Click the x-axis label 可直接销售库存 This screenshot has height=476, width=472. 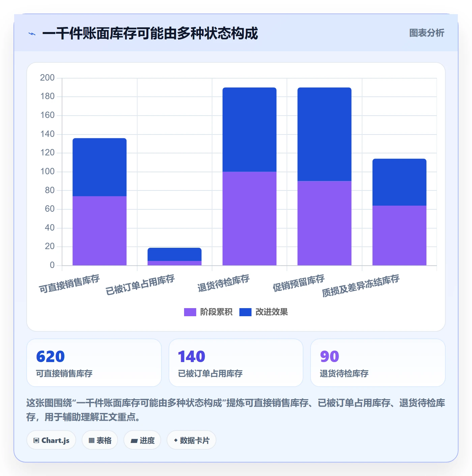pyautogui.click(x=69, y=284)
